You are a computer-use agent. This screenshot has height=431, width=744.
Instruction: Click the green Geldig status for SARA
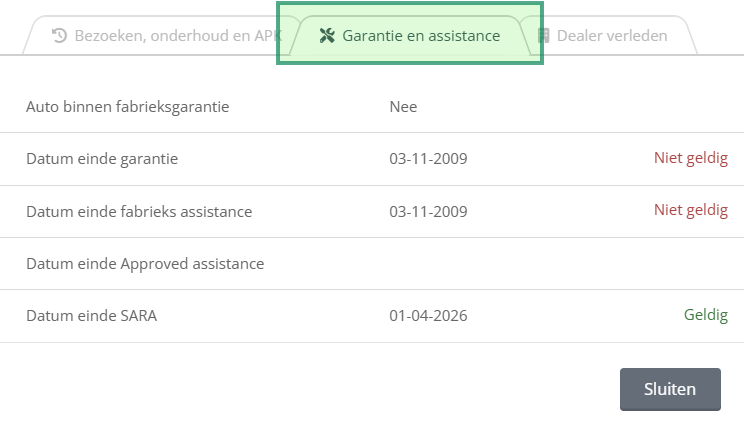(x=706, y=315)
